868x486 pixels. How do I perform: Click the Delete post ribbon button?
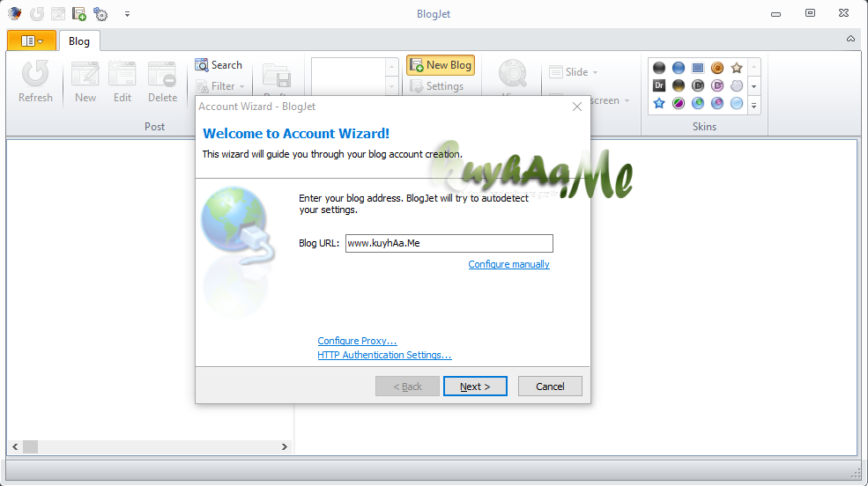click(162, 82)
